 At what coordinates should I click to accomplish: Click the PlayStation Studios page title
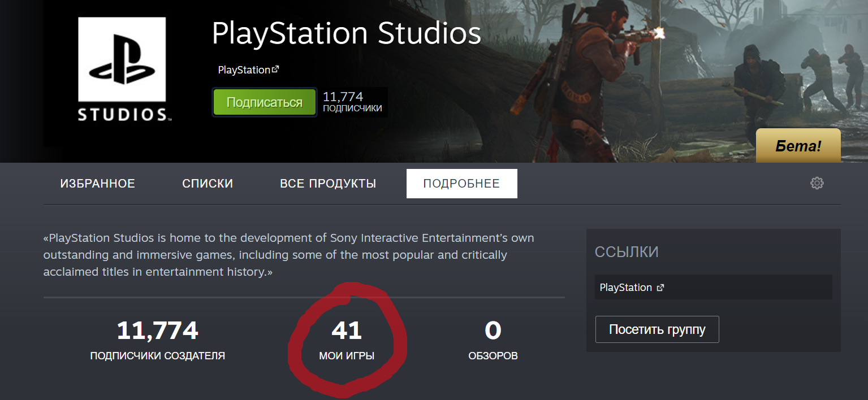tap(346, 34)
